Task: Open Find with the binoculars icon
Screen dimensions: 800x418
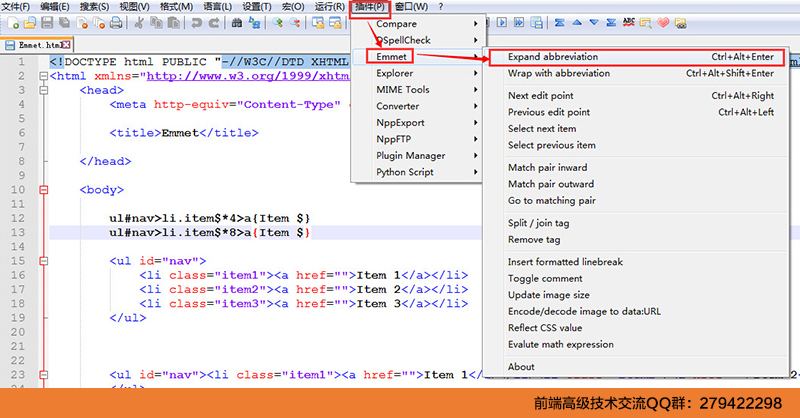Action: [x=237, y=23]
